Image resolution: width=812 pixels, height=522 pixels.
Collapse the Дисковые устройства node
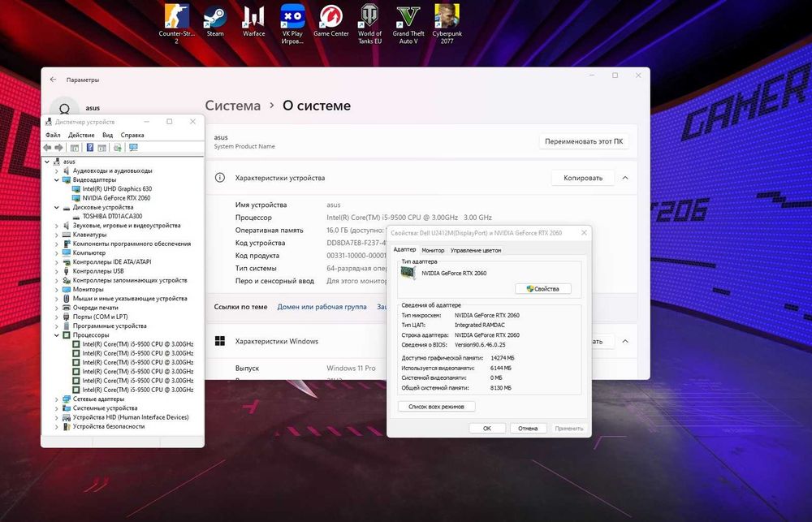coord(57,207)
